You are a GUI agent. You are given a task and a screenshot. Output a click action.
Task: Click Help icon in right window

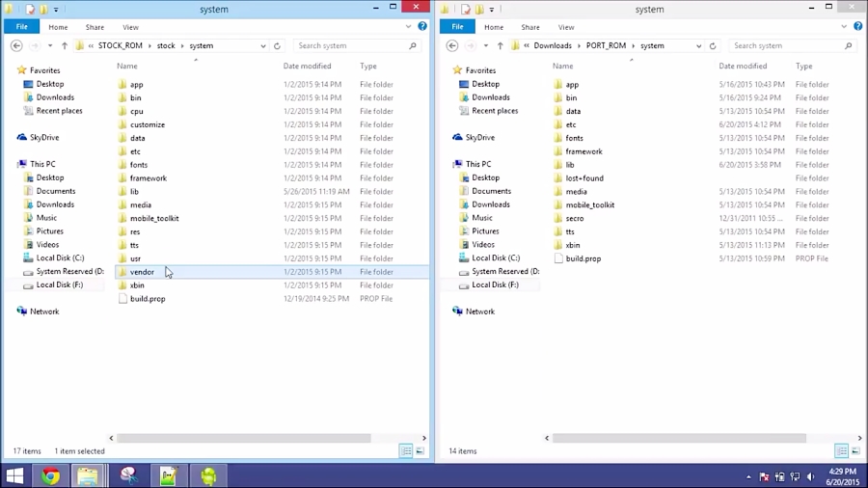click(x=857, y=26)
